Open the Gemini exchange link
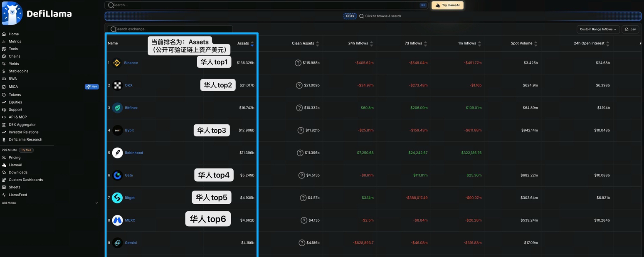The width and height of the screenshot is (644, 257). pos(131,242)
